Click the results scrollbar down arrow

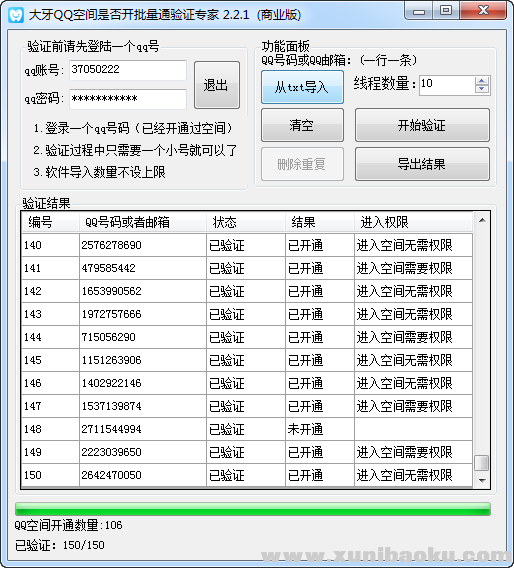[482, 480]
